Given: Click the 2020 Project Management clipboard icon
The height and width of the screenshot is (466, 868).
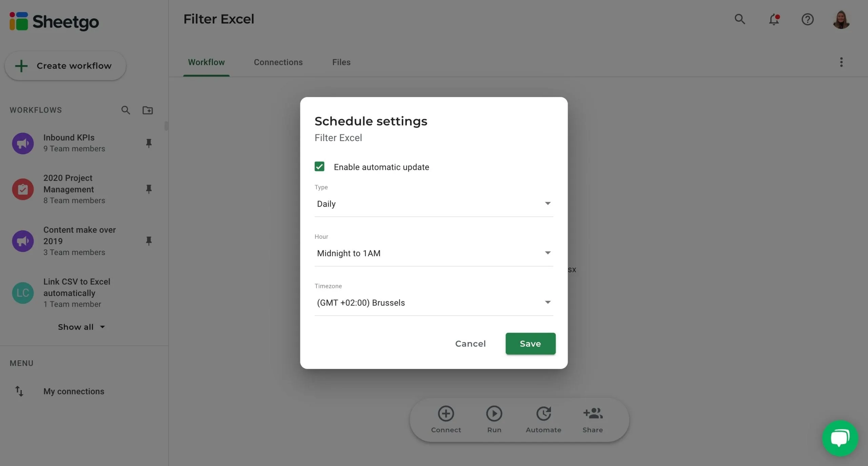Looking at the screenshot, I should (23, 189).
